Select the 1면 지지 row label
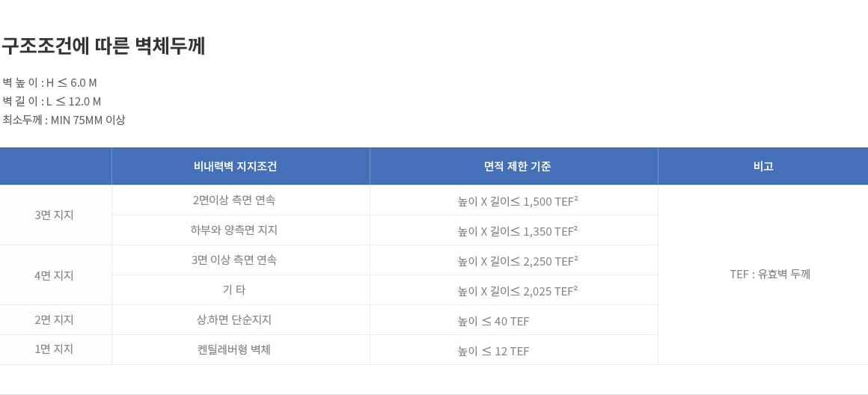This screenshot has width=868, height=395. point(55,349)
